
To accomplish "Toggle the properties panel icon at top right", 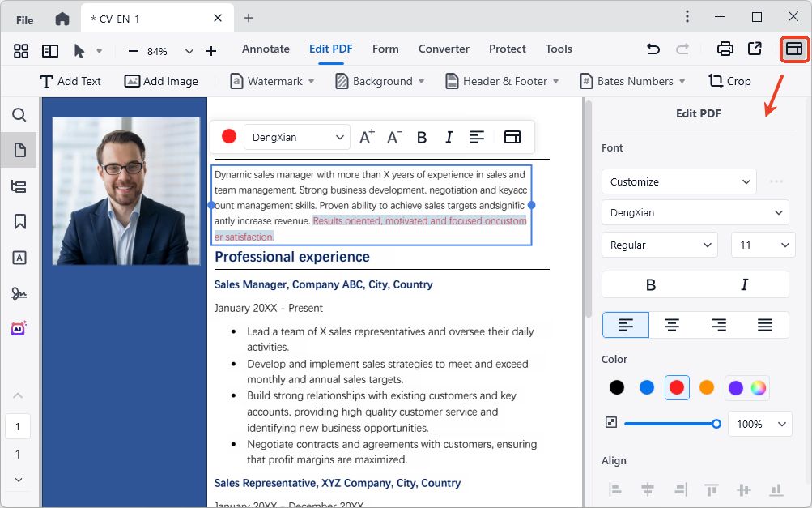I will click(x=793, y=49).
